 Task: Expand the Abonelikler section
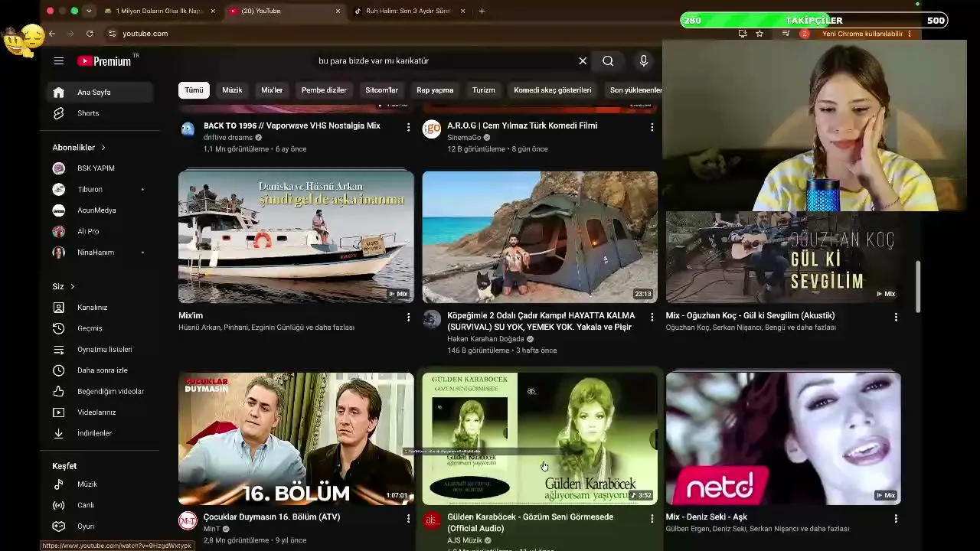79,148
